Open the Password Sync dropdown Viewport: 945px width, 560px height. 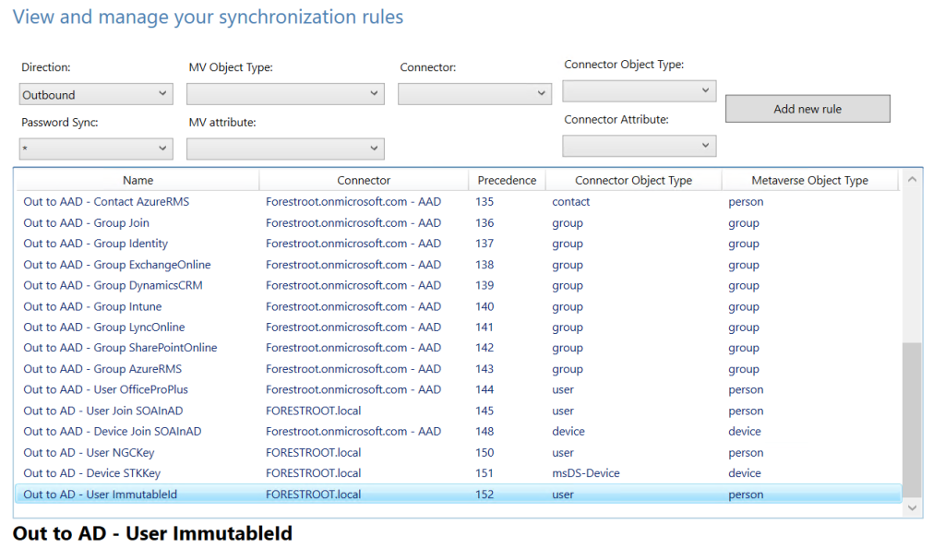[x=96, y=149]
